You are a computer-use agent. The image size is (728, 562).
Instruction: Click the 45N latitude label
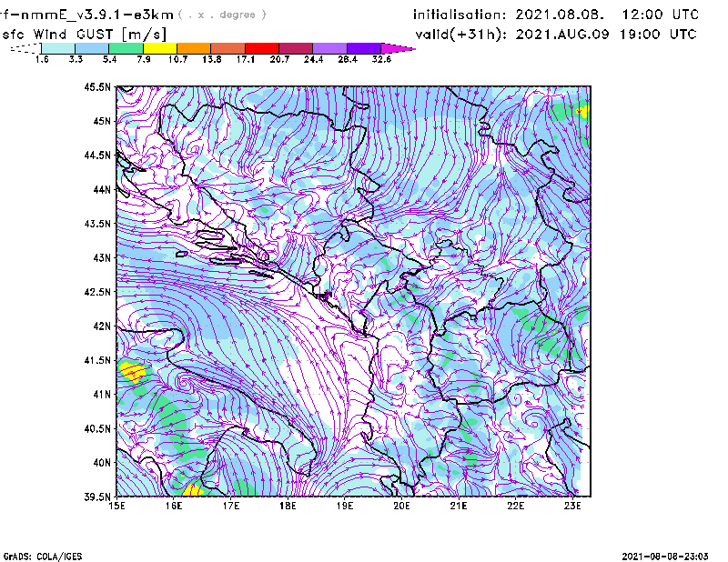click(102, 121)
